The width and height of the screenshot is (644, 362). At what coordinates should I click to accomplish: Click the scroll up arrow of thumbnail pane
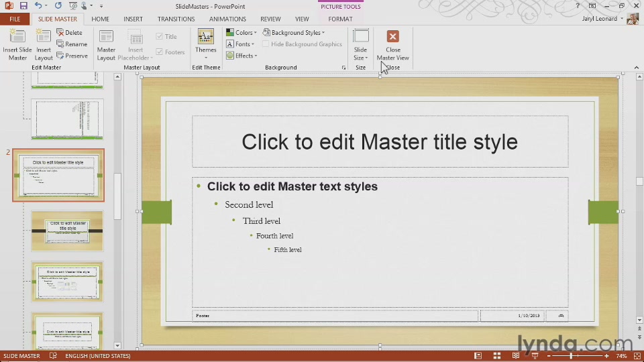(x=117, y=76)
